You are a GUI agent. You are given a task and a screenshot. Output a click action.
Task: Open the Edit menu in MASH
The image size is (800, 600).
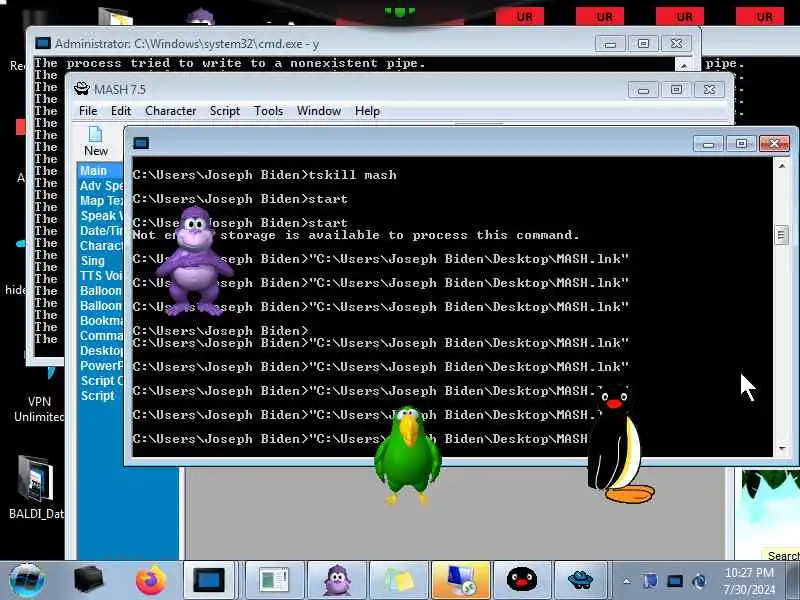121,111
